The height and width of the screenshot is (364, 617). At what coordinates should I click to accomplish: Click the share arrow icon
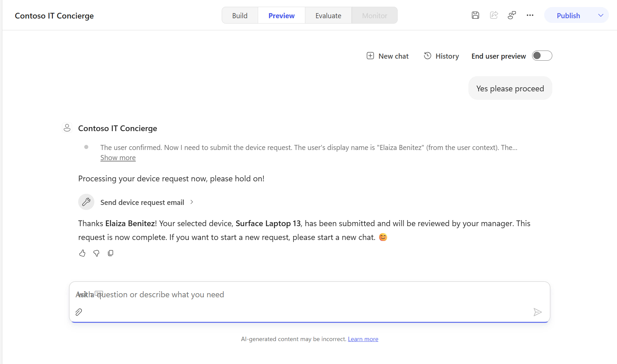click(x=494, y=15)
